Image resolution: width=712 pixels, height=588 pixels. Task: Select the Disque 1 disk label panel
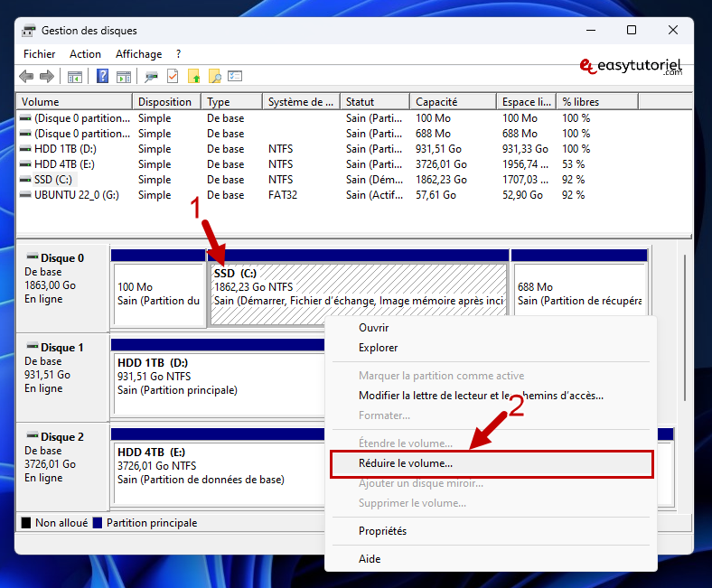point(62,378)
